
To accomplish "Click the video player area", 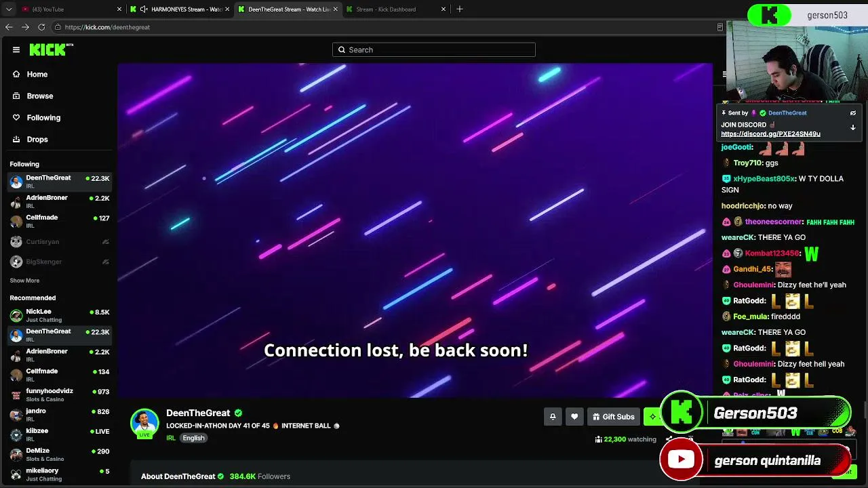I will [415, 230].
